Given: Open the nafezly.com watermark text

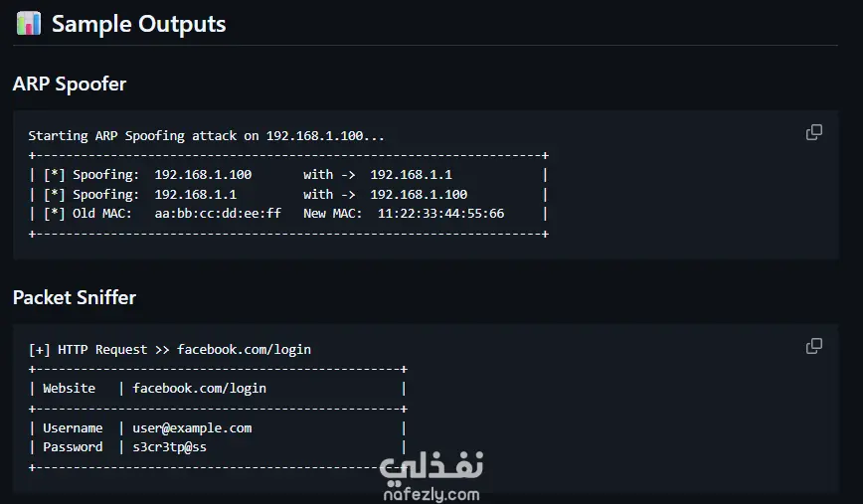Looking at the screenshot, I should (431, 493).
